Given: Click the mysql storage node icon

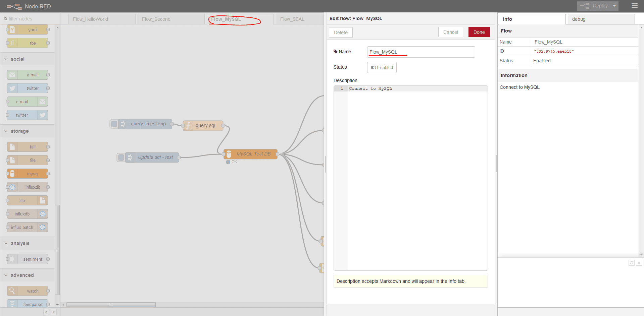Looking at the screenshot, I should (12, 174).
